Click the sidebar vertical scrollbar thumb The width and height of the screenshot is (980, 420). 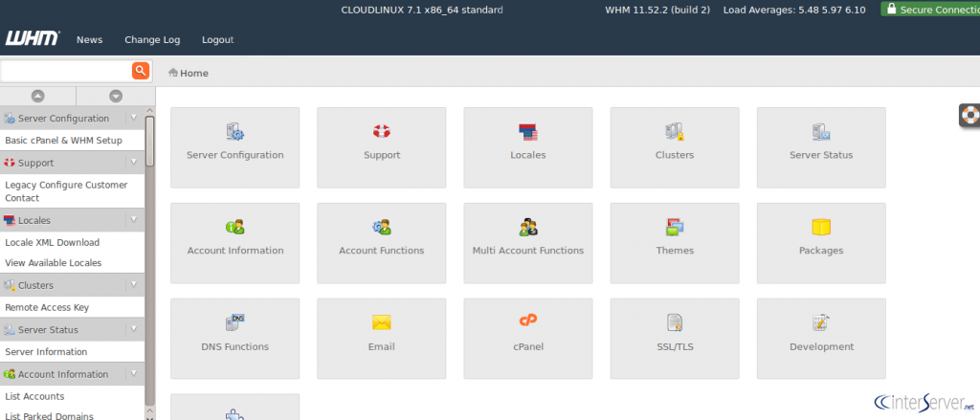pyautogui.click(x=150, y=141)
